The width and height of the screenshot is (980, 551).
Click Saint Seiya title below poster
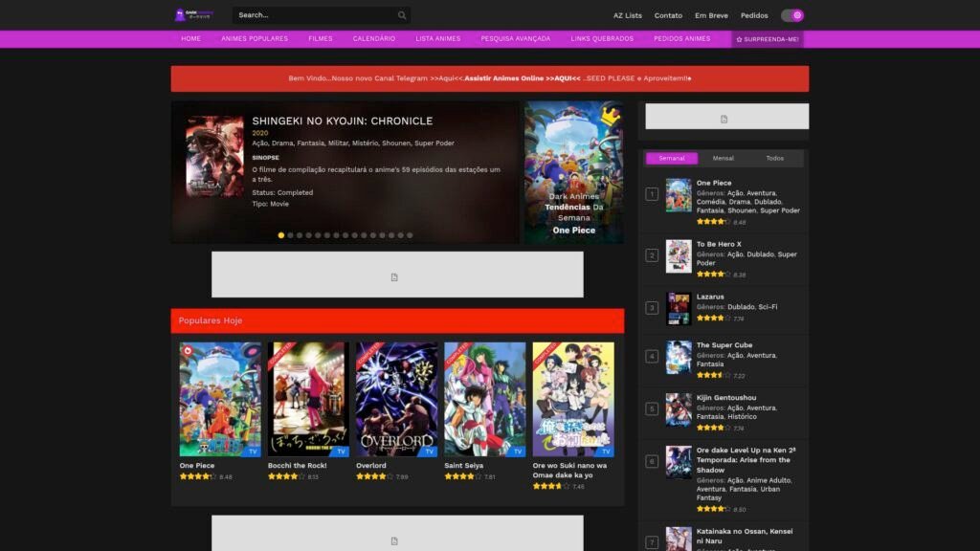pyautogui.click(x=464, y=466)
